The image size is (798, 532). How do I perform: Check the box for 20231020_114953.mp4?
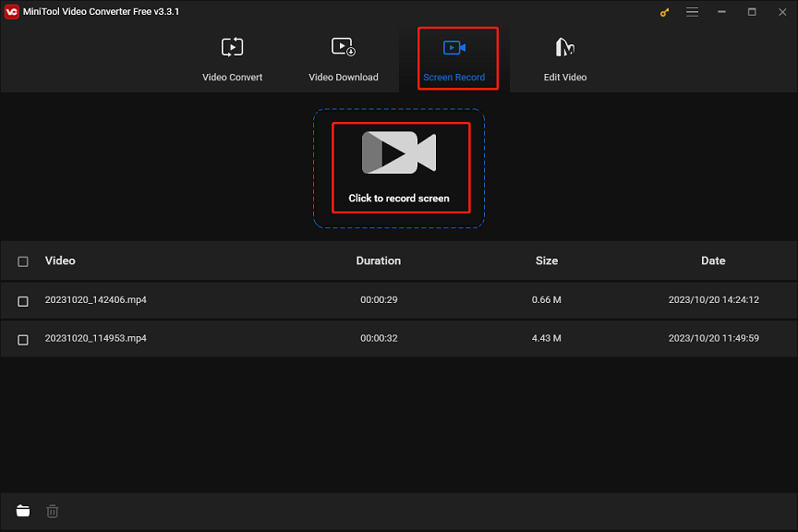(x=23, y=340)
